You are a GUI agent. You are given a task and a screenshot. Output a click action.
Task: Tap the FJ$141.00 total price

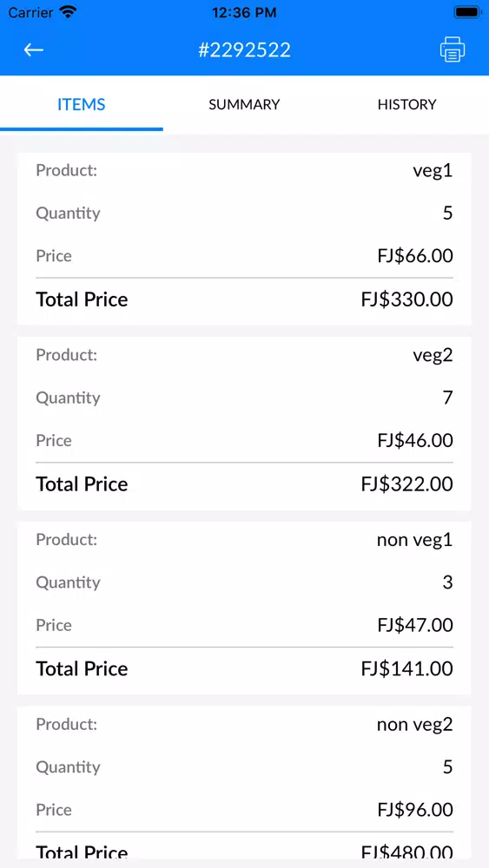pos(407,668)
